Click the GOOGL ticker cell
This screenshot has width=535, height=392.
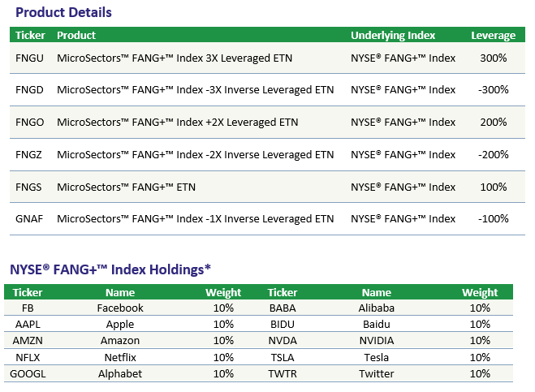click(x=28, y=373)
